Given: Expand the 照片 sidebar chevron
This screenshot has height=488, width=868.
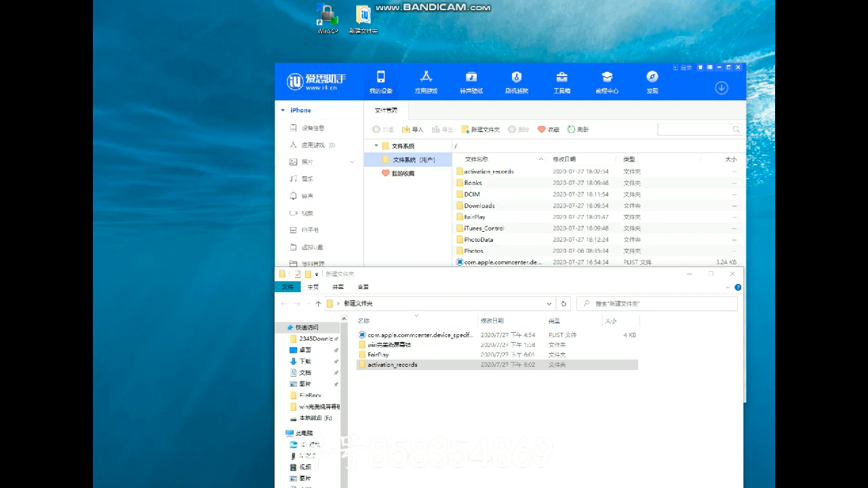Looking at the screenshot, I should point(352,162).
